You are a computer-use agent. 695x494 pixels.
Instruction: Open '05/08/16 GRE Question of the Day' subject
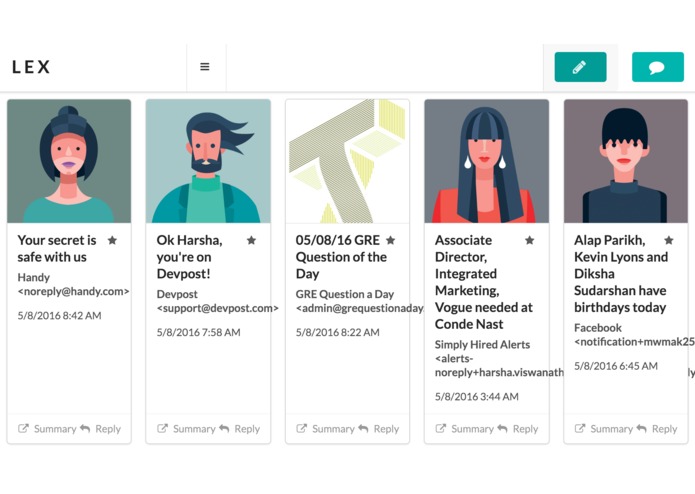(x=341, y=257)
